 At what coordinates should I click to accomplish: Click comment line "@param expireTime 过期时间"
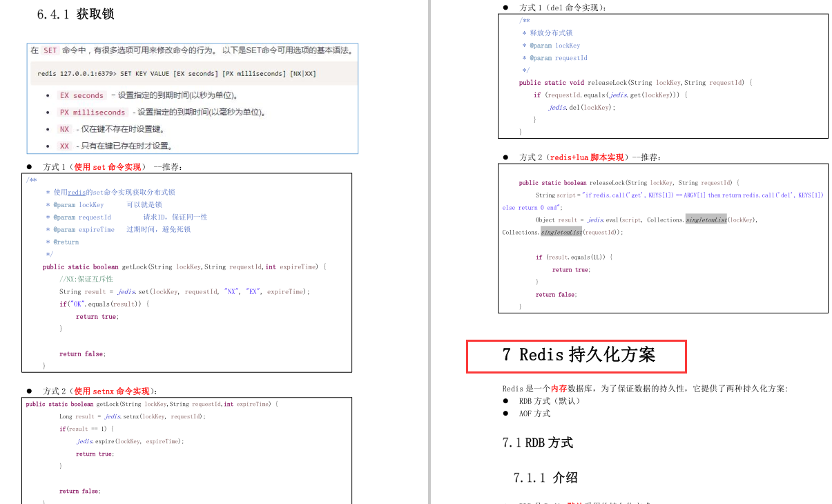(x=118, y=230)
